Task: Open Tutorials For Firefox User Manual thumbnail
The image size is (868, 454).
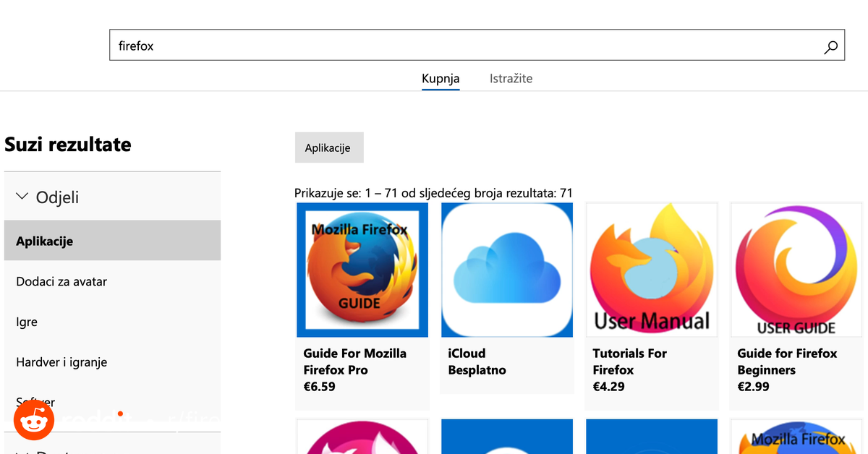Action: click(652, 270)
